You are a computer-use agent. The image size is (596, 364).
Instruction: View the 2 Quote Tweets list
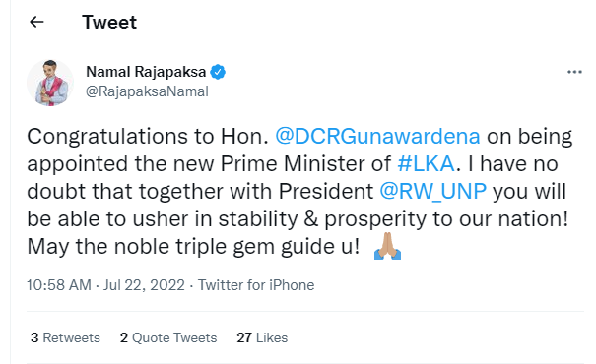click(x=168, y=337)
